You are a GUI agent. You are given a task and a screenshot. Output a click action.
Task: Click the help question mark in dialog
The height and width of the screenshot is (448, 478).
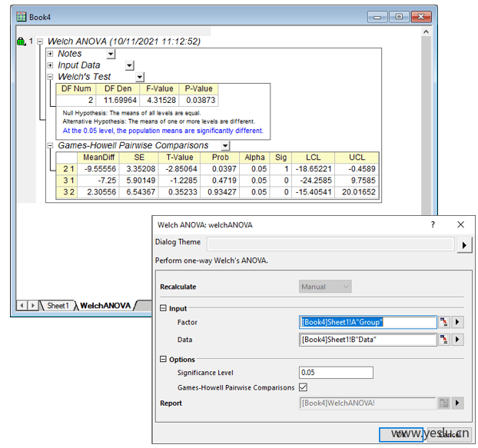click(x=433, y=224)
